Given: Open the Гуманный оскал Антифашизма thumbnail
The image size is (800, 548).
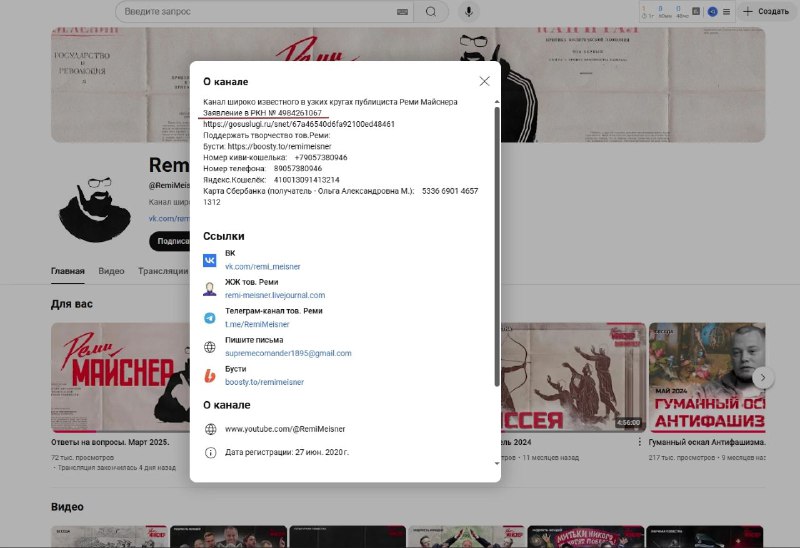Looking at the screenshot, I should click(707, 377).
